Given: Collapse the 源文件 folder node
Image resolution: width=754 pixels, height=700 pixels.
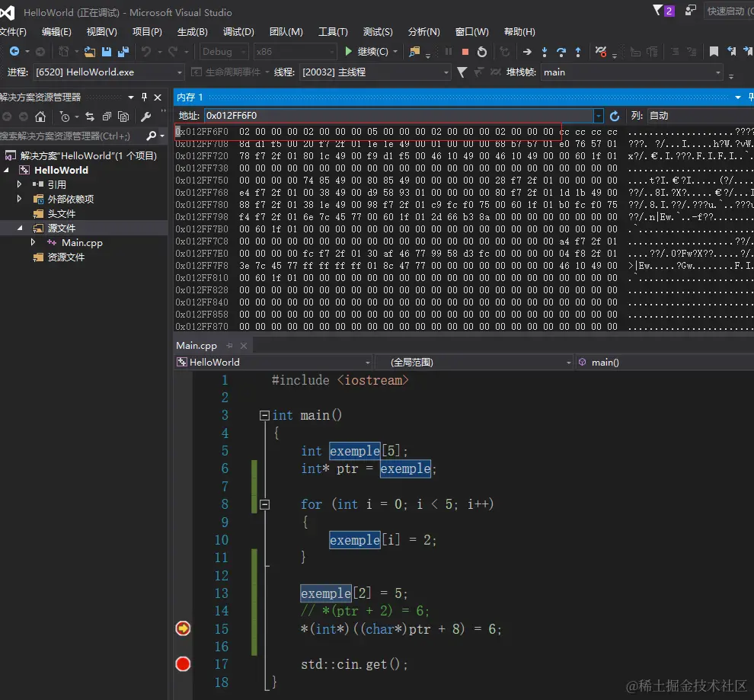Looking at the screenshot, I should [20, 228].
